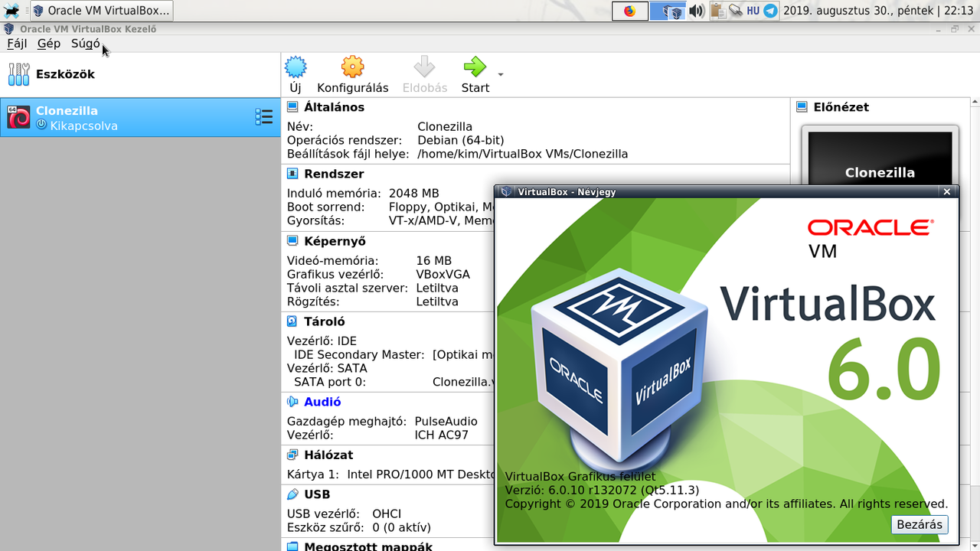
Task: Click the Általános section header
Action: click(x=334, y=107)
